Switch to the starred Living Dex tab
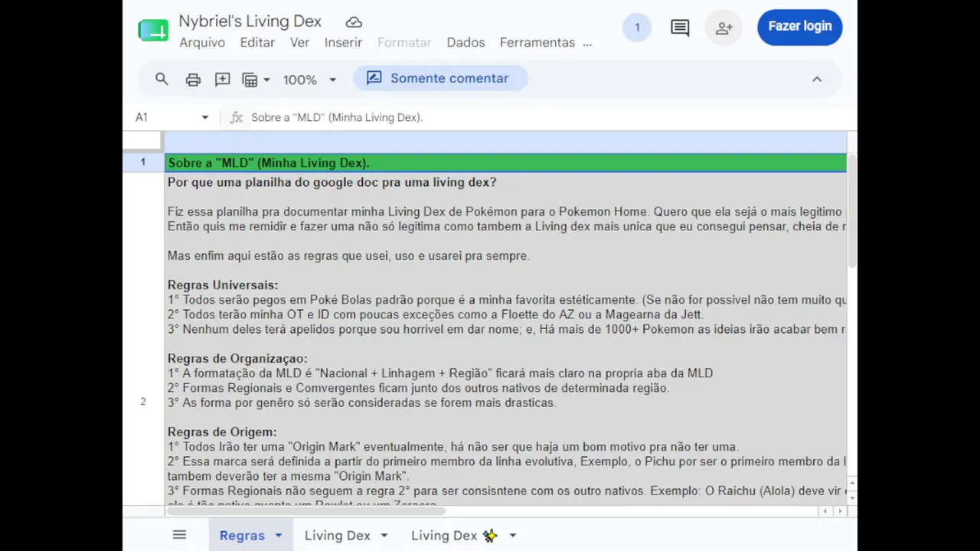The height and width of the screenshot is (551, 980). (454, 536)
